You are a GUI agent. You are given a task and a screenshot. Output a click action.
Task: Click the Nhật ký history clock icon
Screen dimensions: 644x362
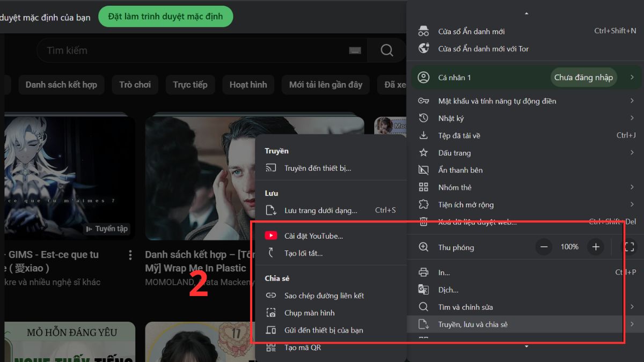point(424,118)
